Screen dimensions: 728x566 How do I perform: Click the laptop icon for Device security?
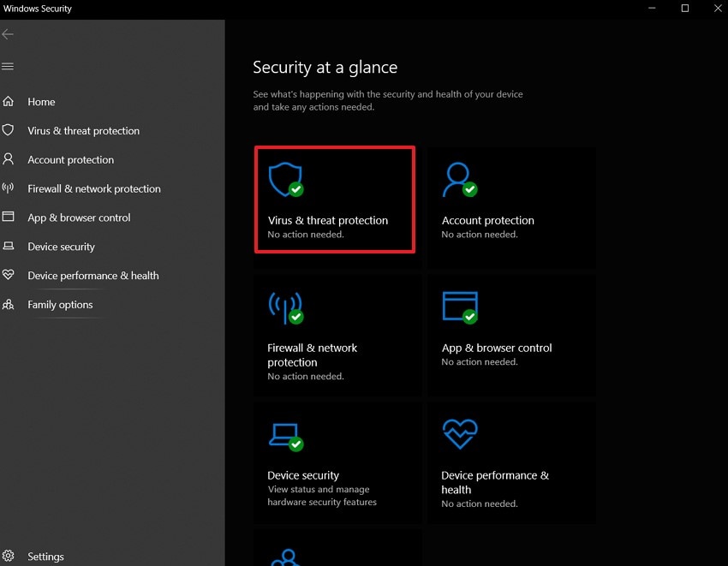[9, 247]
